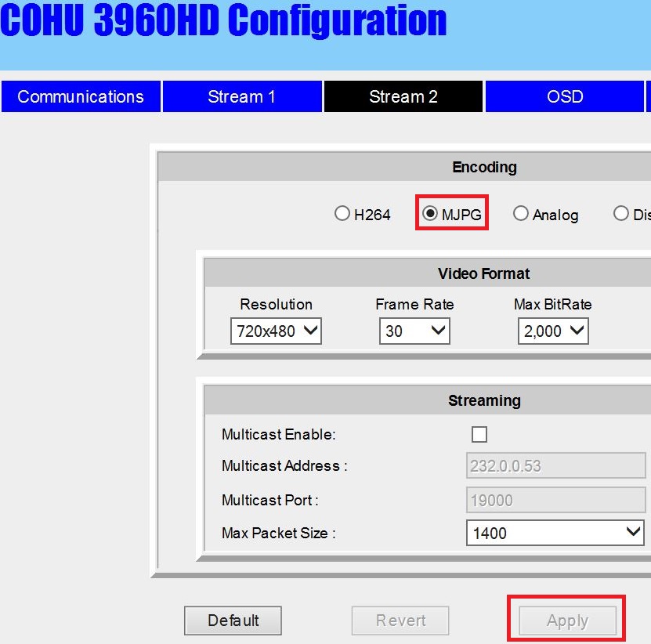This screenshot has height=644, width=651.
Task: Apply the stream configuration changes
Action: pos(567,620)
